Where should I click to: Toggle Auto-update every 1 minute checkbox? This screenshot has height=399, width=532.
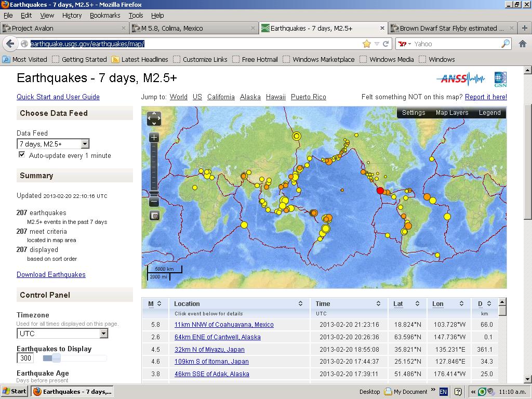coord(22,155)
